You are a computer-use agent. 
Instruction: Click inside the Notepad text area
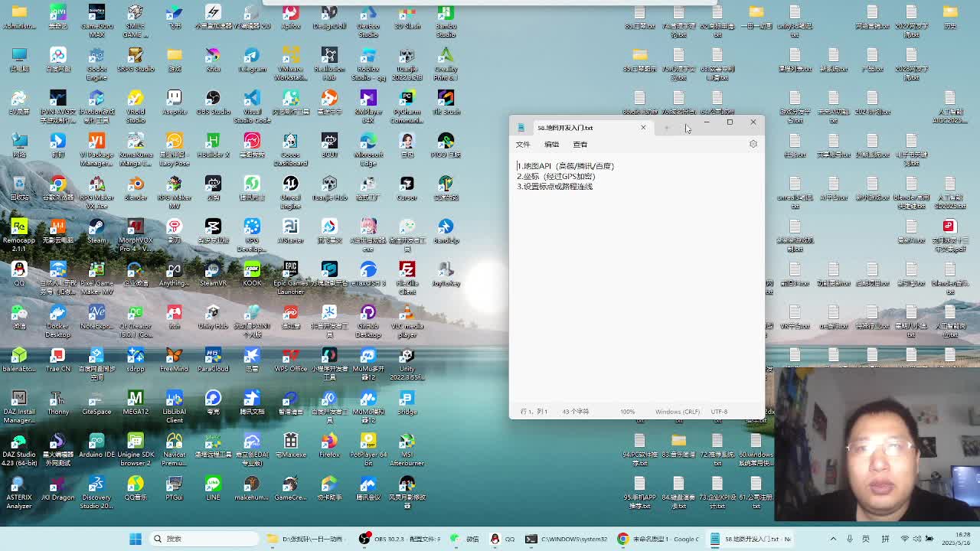(x=635, y=291)
